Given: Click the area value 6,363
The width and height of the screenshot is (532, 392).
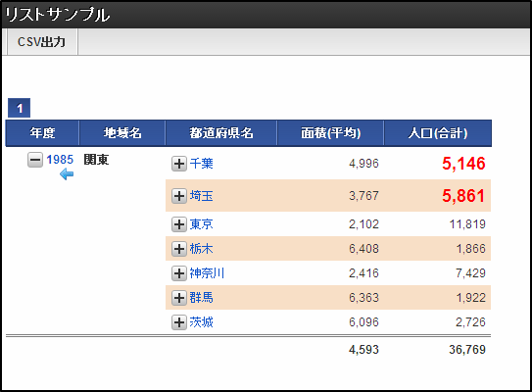Looking at the screenshot, I should (x=363, y=298).
